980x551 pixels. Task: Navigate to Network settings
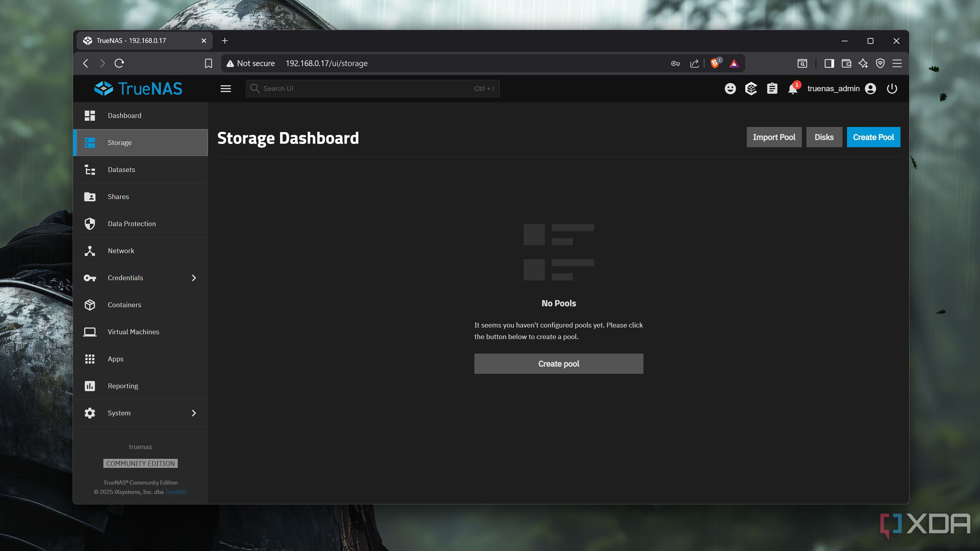[x=140, y=251]
